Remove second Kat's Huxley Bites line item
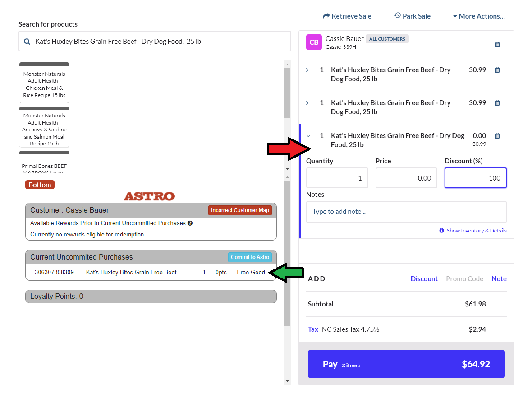 point(497,103)
